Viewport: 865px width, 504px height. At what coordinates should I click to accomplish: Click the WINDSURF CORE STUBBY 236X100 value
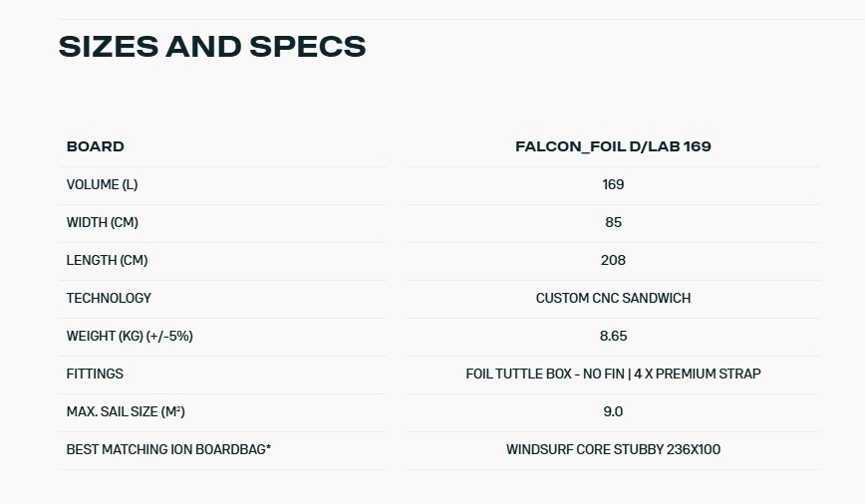click(613, 449)
